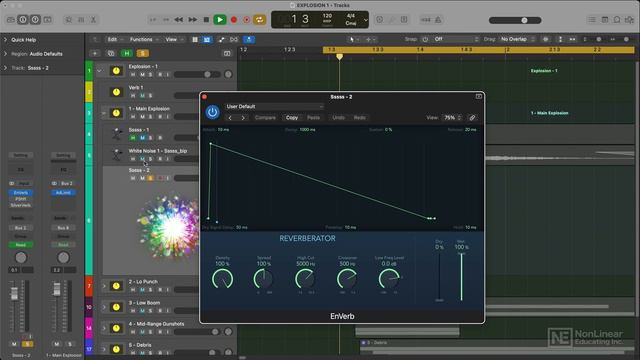Screen dimensions: 640x360
Task: Expand the Quick Help section
Action: point(5,40)
